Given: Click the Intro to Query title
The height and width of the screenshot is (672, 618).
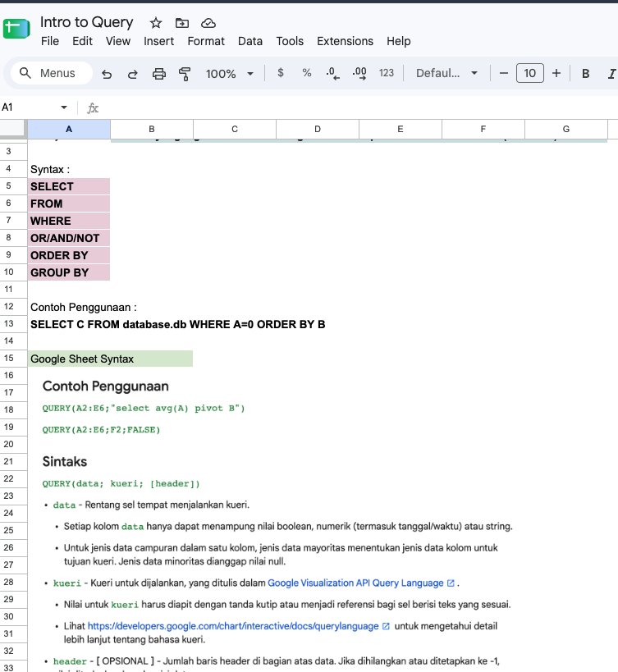Looking at the screenshot, I should click(86, 22).
